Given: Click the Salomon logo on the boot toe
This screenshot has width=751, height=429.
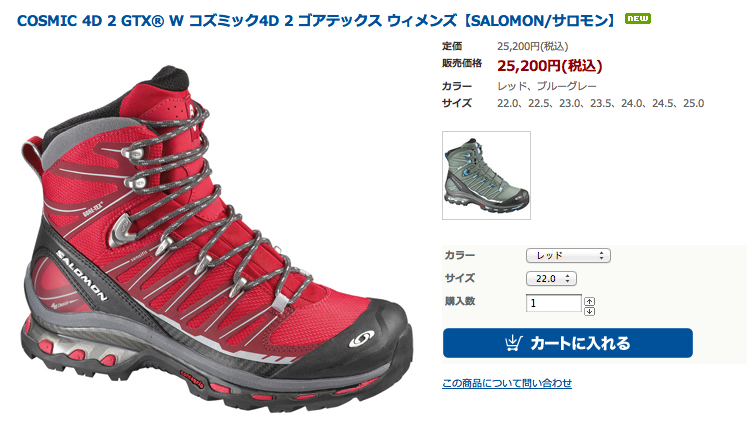Looking at the screenshot, I should point(362,339).
